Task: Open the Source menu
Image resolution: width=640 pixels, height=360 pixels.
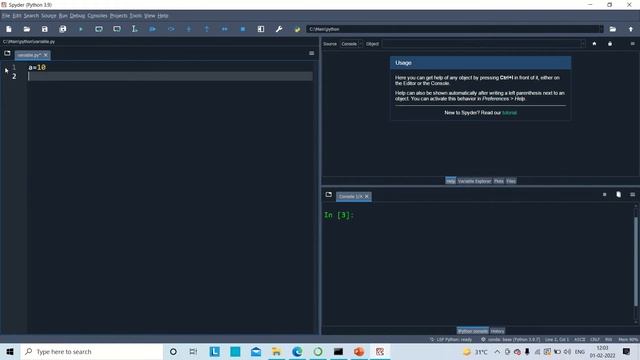Action: 49,16
